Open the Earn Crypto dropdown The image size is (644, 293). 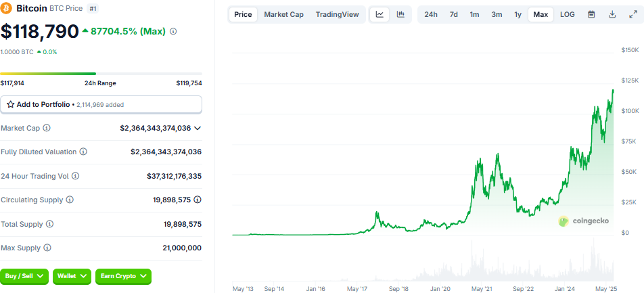pyautogui.click(x=123, y=276)
